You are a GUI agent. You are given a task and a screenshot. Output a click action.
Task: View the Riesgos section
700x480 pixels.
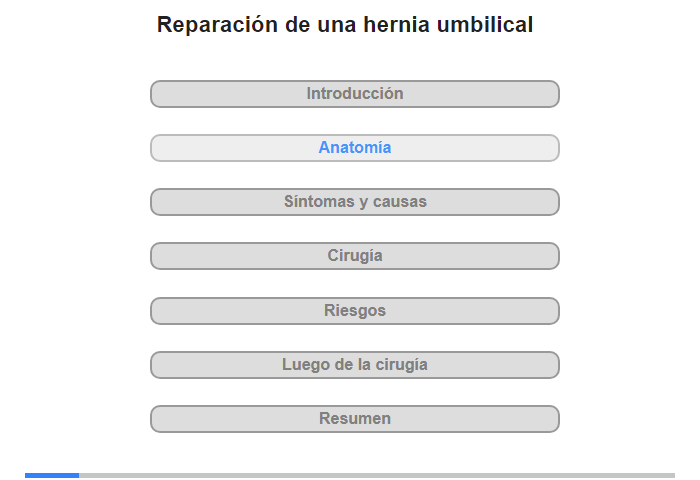[x=354, y=311]
